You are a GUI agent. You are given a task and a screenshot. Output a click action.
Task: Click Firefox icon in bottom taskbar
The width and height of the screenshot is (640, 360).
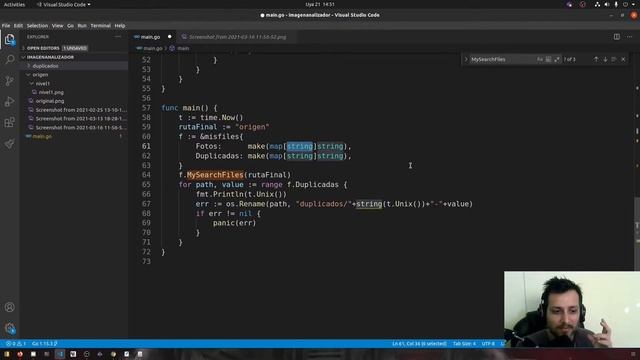click(20, 354)
